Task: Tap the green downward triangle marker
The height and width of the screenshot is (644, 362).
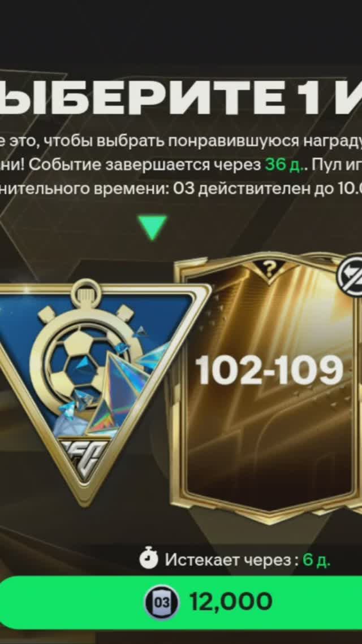Action: 152,227
